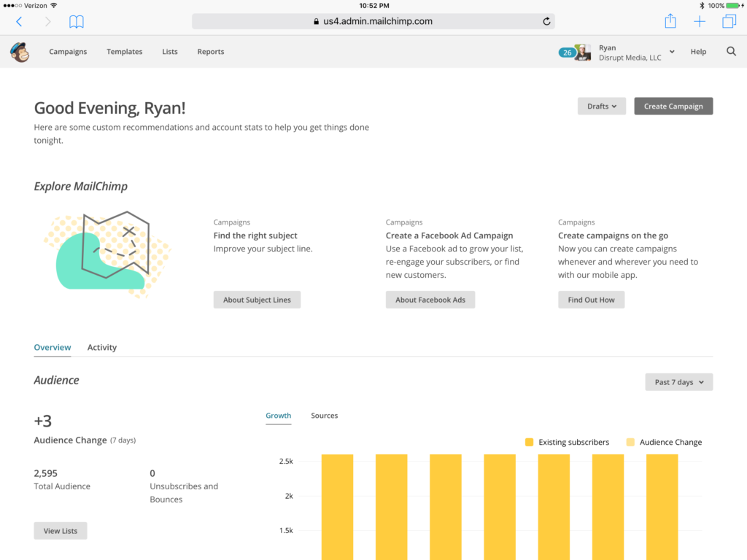747x560 pixels.
Task: Click the Find Out How button
Action: click(x=591, y=300)
